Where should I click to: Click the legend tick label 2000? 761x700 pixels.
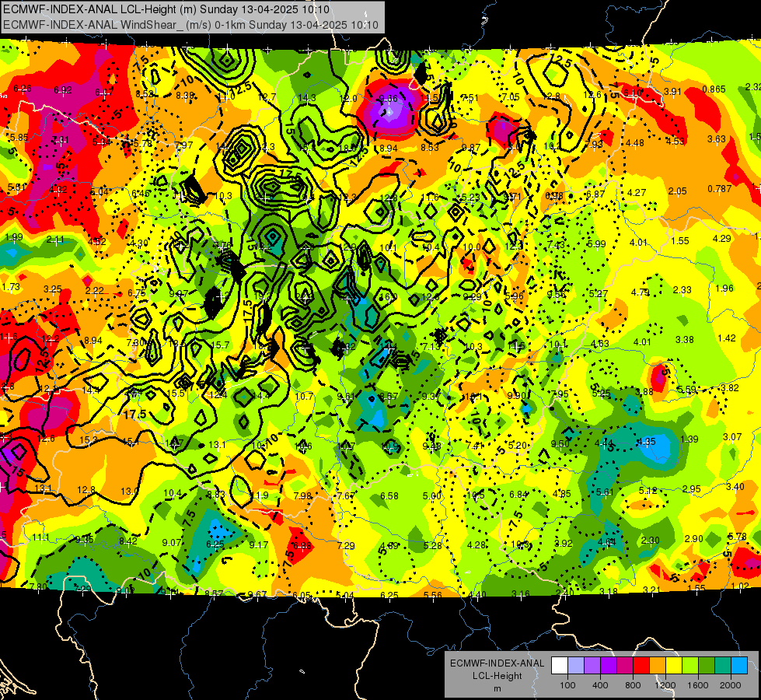pyautogui.click(x=730, y=685)
